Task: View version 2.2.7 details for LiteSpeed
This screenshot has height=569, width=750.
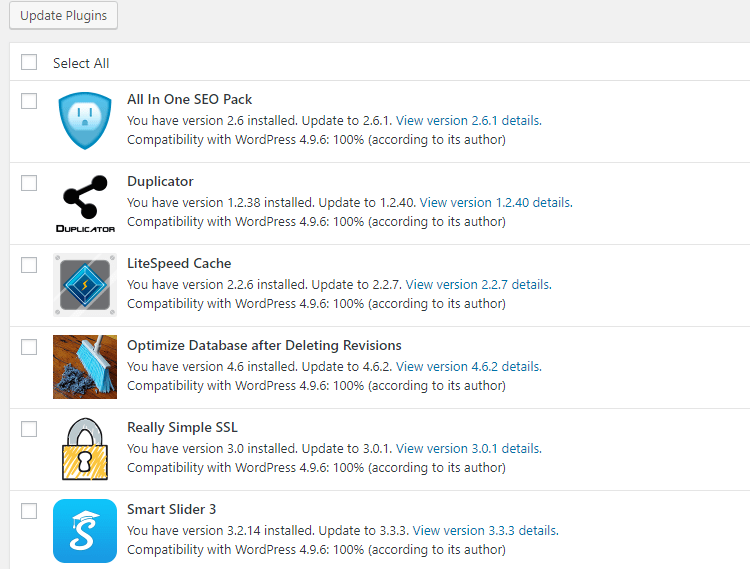Action: click(477, 284)
